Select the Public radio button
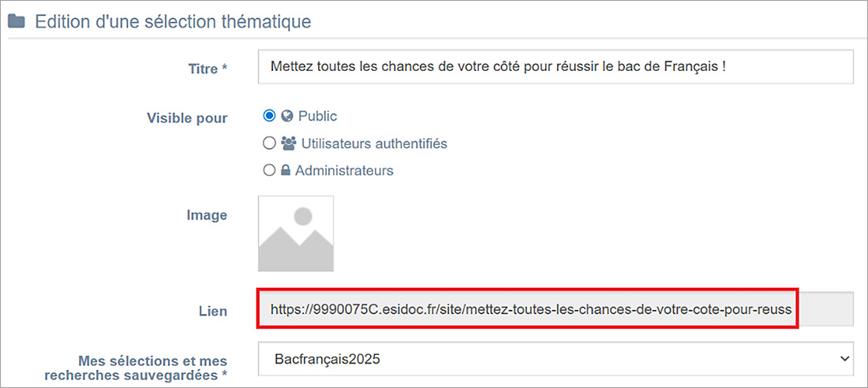Viewport: 868px width, 388px height. [270, 116]
